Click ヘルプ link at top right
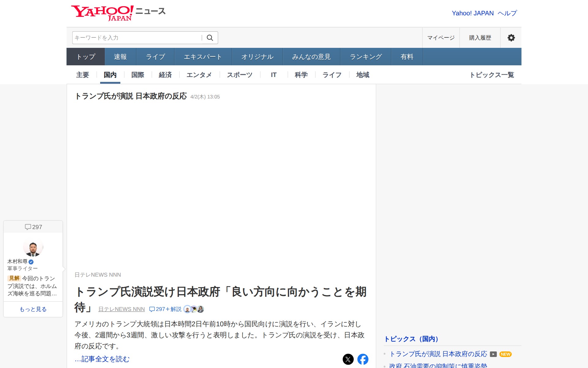Screen dimensions: 588x368 pos(507,13)
